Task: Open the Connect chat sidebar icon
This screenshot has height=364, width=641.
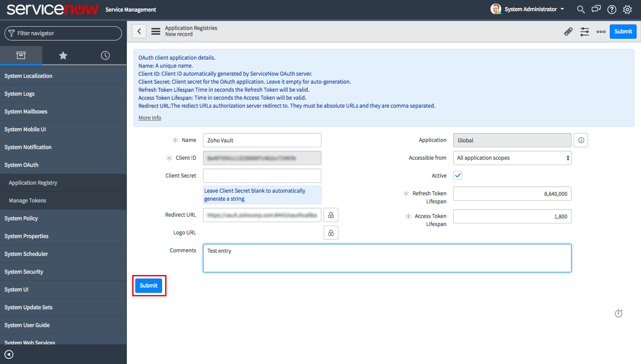Action: (596, 9)
